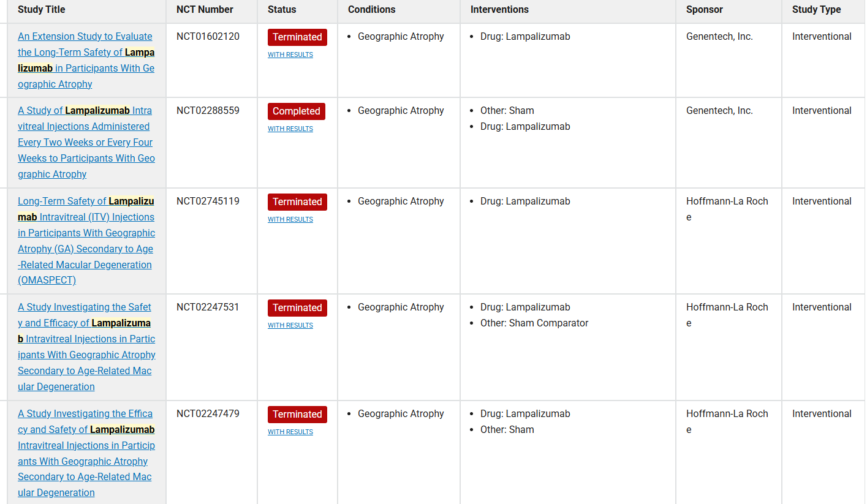View results link for study NCT02745119
The height and width of the screenshot is (504, 867).
[x=290, y=220]
